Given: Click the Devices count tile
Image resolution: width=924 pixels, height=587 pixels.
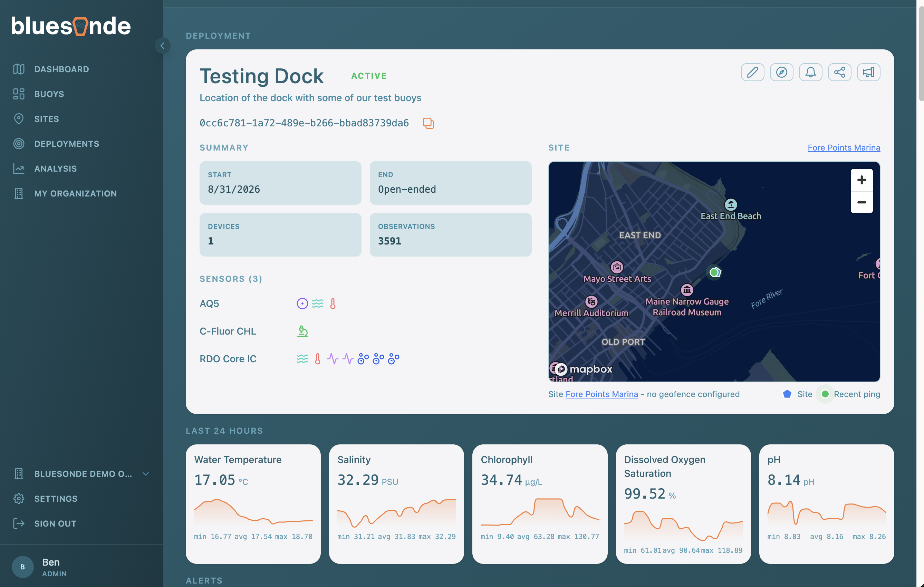Looking at the screenshot, I should (x=280, y=234).
